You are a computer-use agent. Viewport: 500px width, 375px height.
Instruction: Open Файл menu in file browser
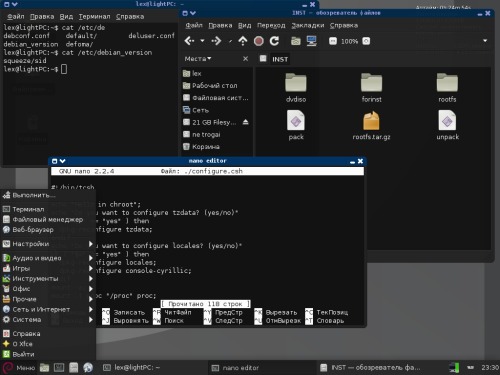(194, 25)
